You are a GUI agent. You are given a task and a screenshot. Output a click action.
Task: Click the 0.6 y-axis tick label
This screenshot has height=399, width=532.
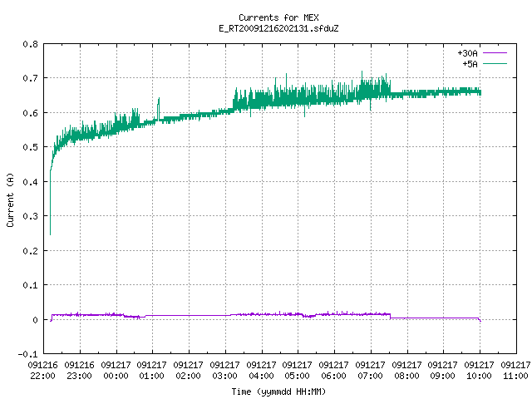coord(30,113)
